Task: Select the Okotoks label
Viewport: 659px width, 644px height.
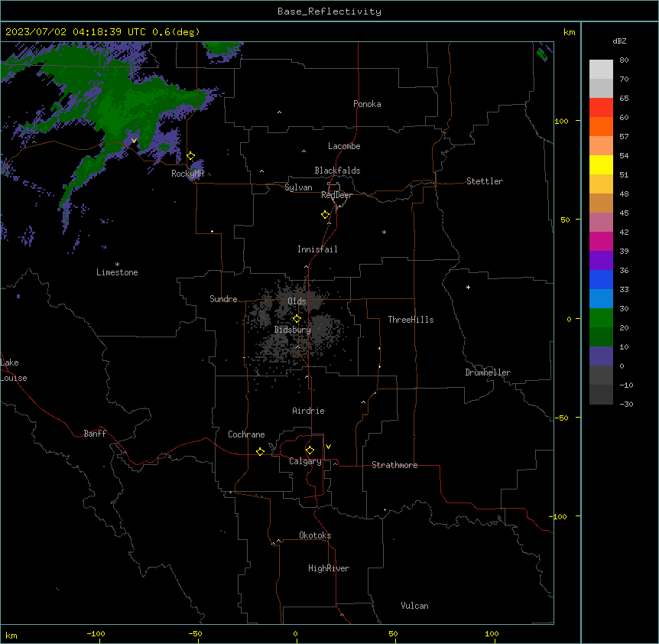Action: point(315,535)
